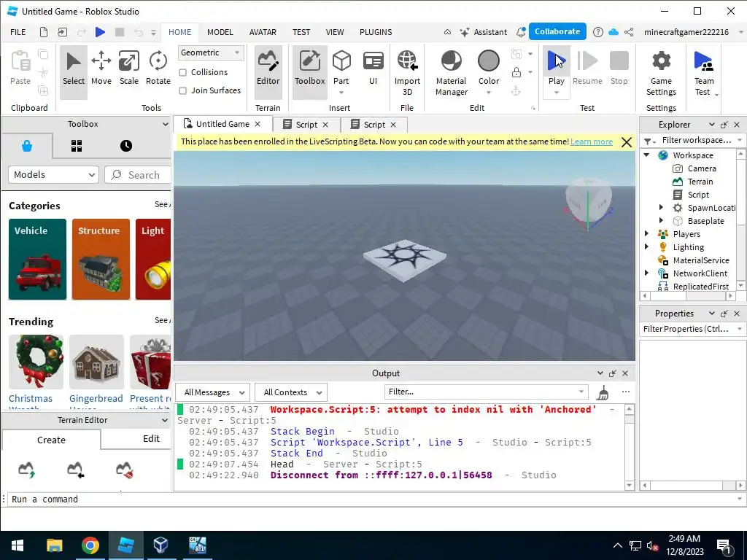Viewport: 747px width, 560px height.
Task: Open Output panel more options menu
Action: click(x=625, y=392)
